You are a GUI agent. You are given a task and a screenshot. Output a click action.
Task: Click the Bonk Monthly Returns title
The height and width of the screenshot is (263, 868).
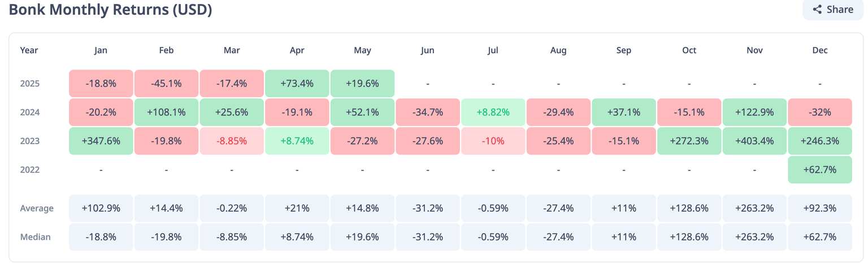pyautogui.click(x=110, y=10)
